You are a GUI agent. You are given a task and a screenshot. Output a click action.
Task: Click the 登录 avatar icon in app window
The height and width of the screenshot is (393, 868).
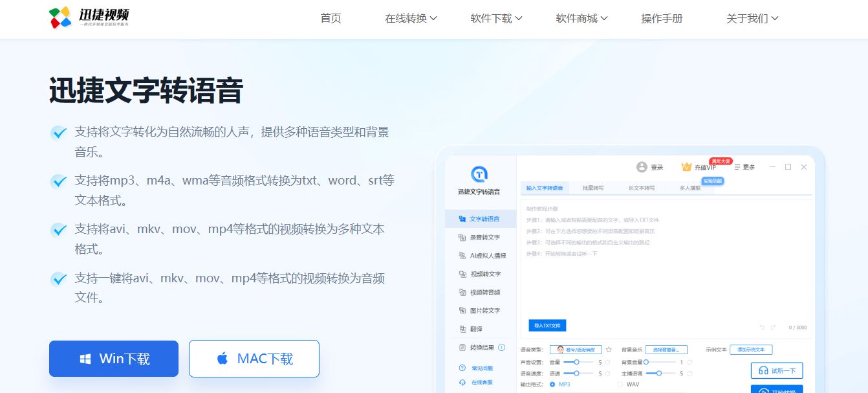642,167
